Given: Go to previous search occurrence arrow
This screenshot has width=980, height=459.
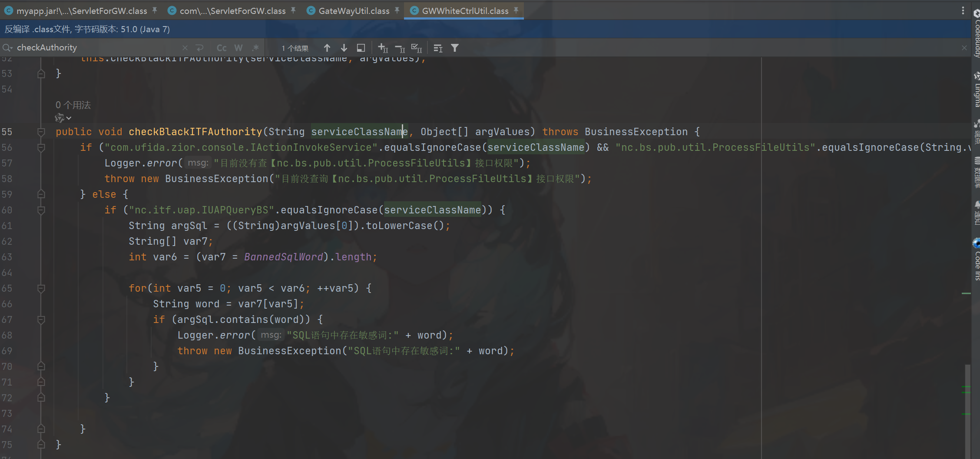Looking at the screenshot, I should (x=327, y=48).
